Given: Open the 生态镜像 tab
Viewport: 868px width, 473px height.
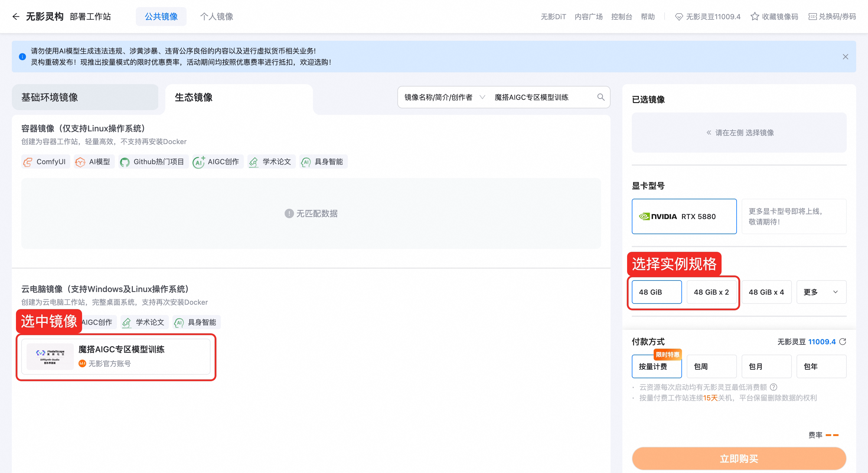Looking at the screenshot, I should [239, 97].
